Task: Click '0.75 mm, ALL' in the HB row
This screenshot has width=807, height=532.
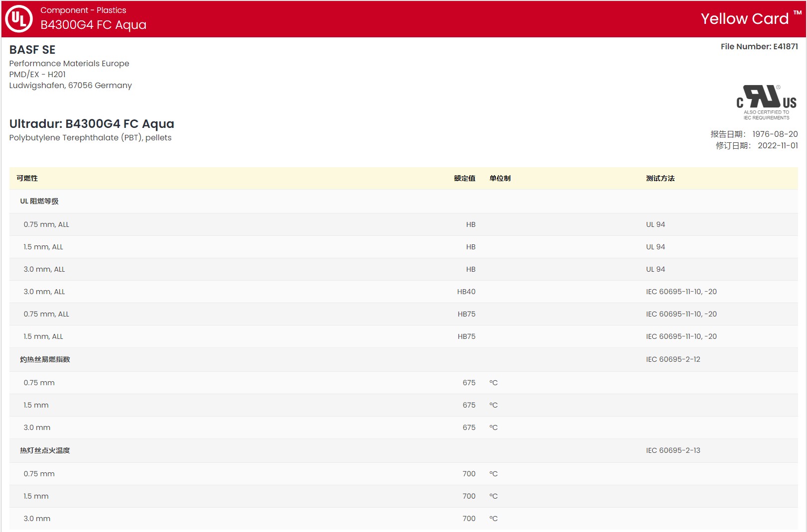Action: (46, 224)
